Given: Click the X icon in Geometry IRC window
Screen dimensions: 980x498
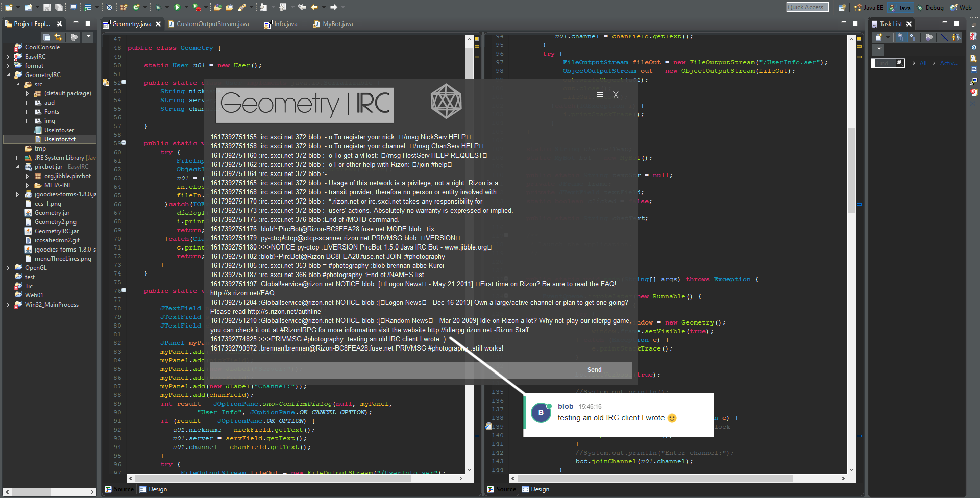Looking at the screenshot, I should (x=616, y=95).
